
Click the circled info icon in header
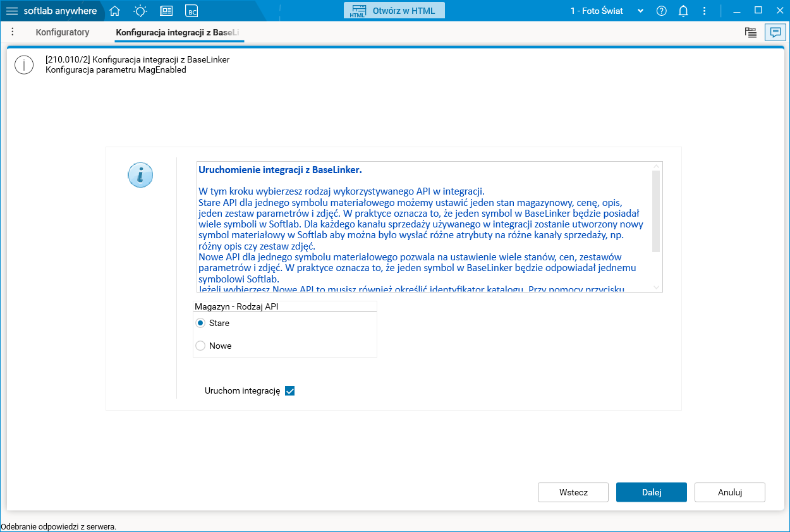click(24, 65)
